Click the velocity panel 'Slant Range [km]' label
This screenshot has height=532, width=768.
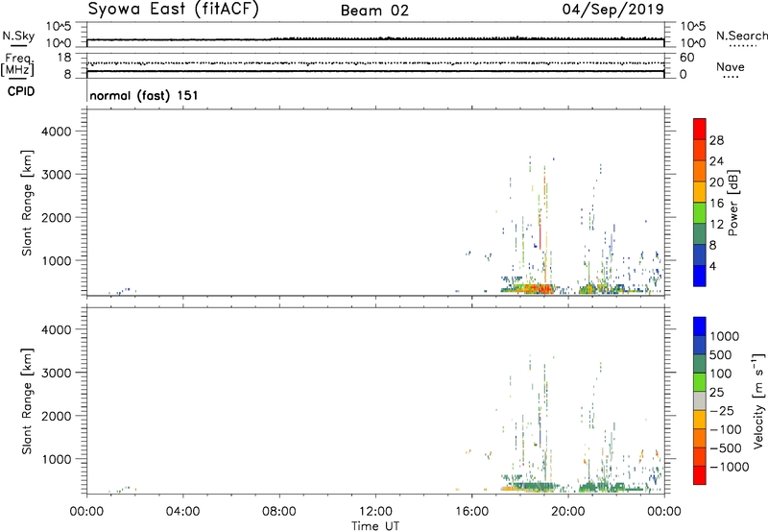coord(27,401)
